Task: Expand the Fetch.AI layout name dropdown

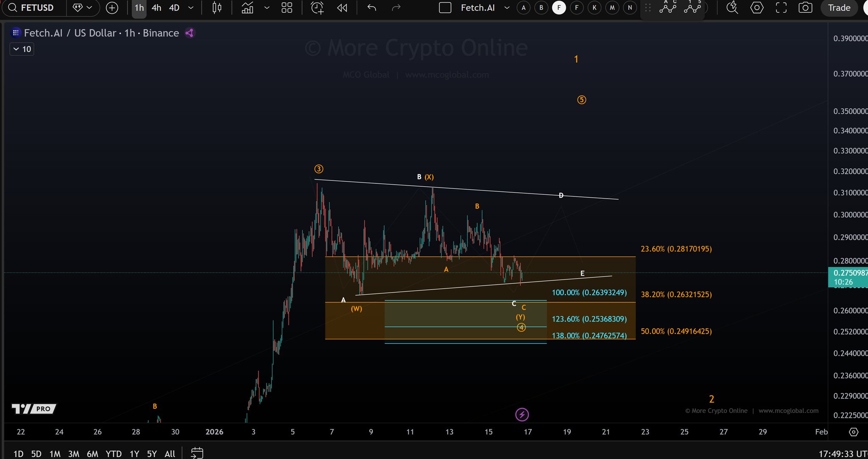Action: 507,8
